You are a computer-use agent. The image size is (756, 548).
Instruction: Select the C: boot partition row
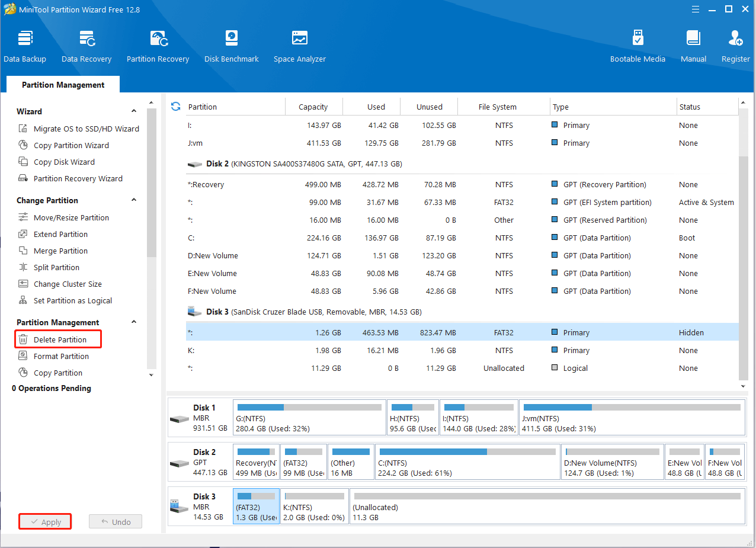tap(463, 238)
